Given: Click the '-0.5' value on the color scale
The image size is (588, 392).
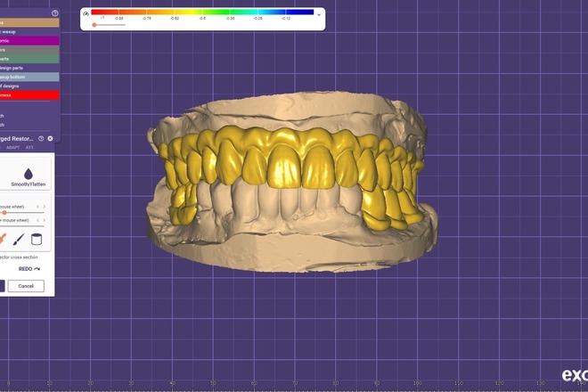Looking at the screenshot, I should [x=202, y=18].
